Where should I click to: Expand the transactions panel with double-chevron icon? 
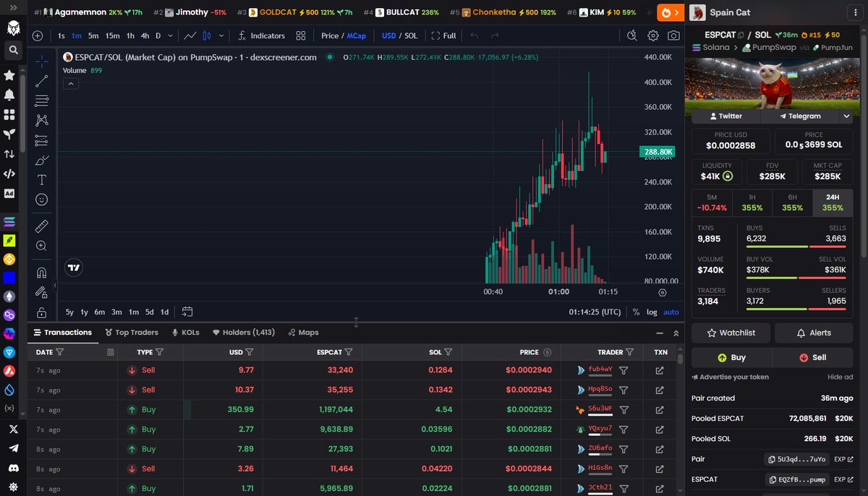point(676,333)
